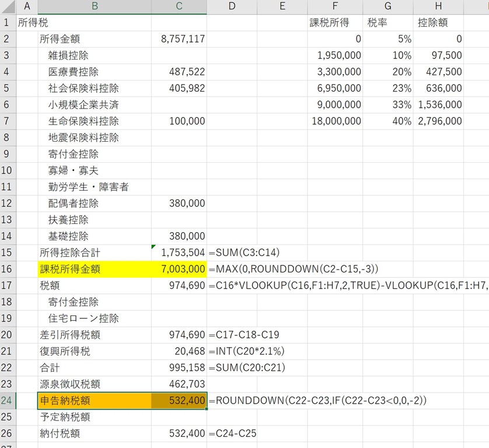
Task: Select the 33% tax rate cell
Action: click(x=388, y=105)
